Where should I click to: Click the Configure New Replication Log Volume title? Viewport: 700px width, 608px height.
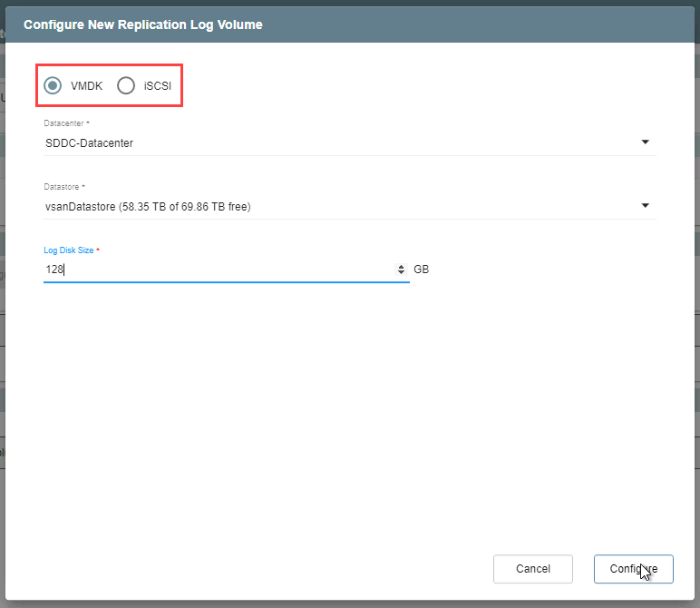pyautogui.click(x=143, y=25)
